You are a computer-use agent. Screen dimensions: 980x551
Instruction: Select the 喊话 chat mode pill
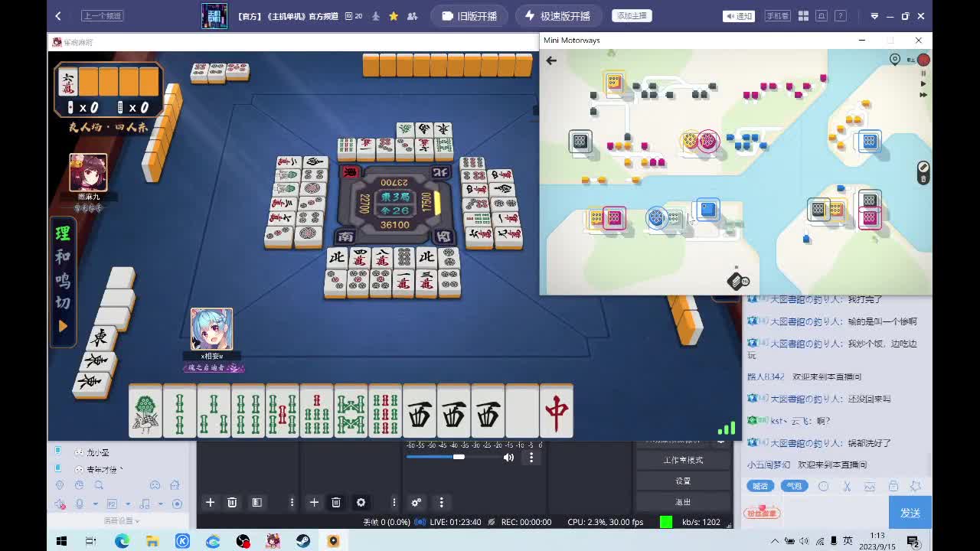pyautogui.click(x=759, y=486)
